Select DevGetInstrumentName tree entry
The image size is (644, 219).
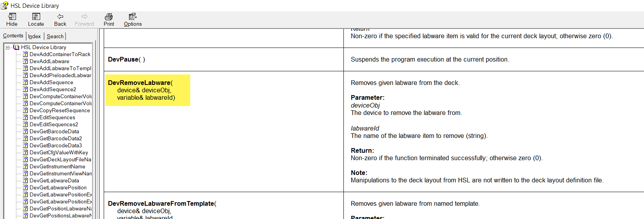click(57, 166)
